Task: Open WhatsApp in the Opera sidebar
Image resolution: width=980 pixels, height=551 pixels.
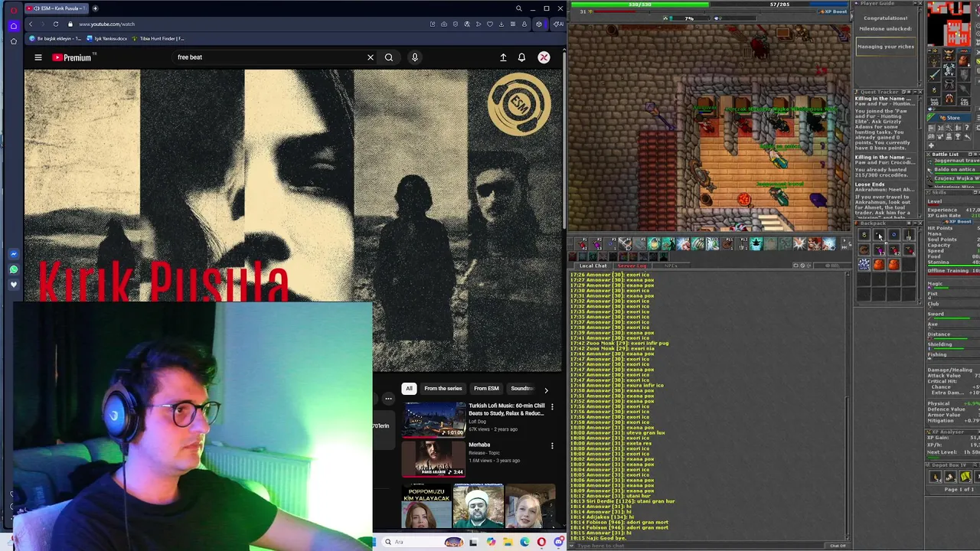Action: (14, 269)
